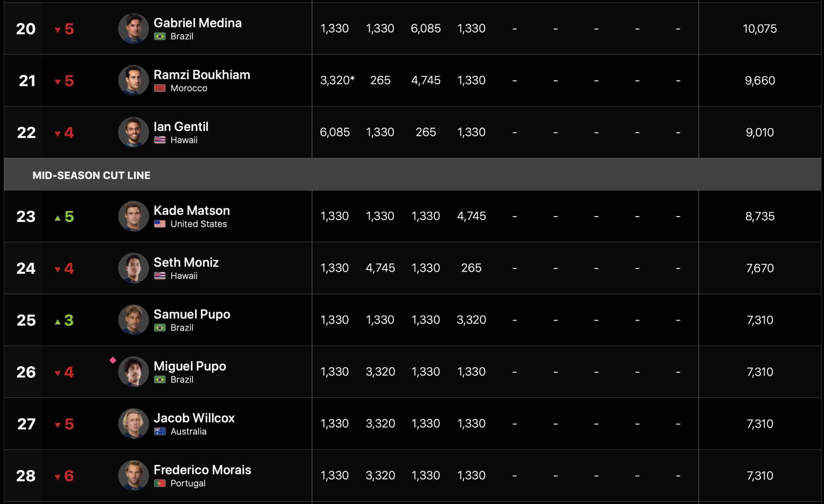Open Jacob Willcox's athlete page
The image size is (824, 504).
[194, 418]
